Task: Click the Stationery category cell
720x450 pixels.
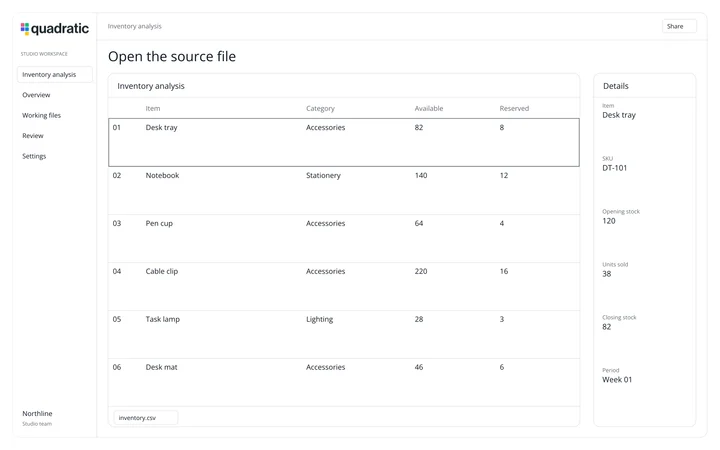Action: [323, 175]
